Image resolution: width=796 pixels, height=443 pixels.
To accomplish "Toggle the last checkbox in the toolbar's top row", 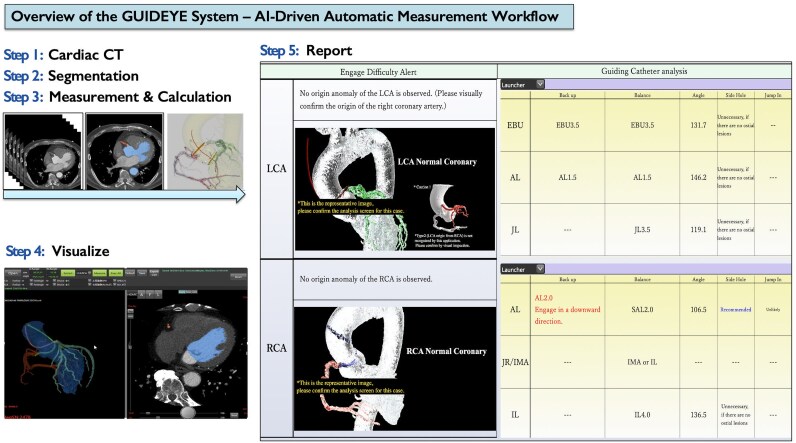I will tap(114, 280).
